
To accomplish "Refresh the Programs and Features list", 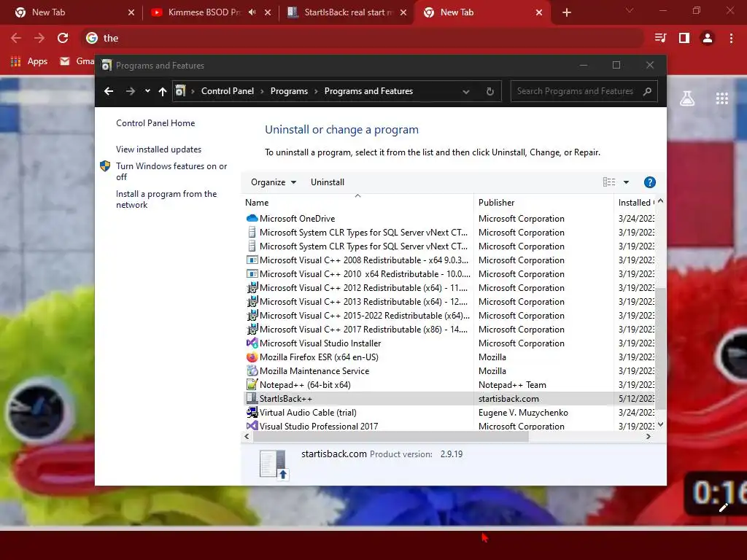I will point(489,91).
